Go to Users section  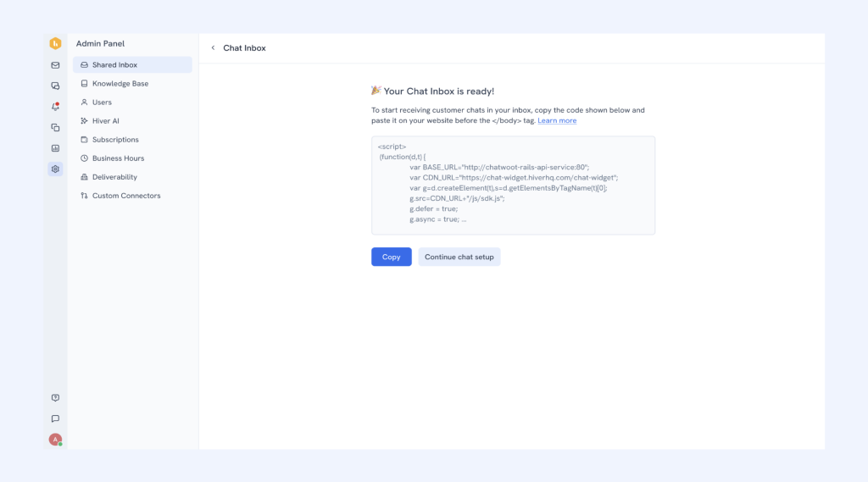click(x=102, y=102)
